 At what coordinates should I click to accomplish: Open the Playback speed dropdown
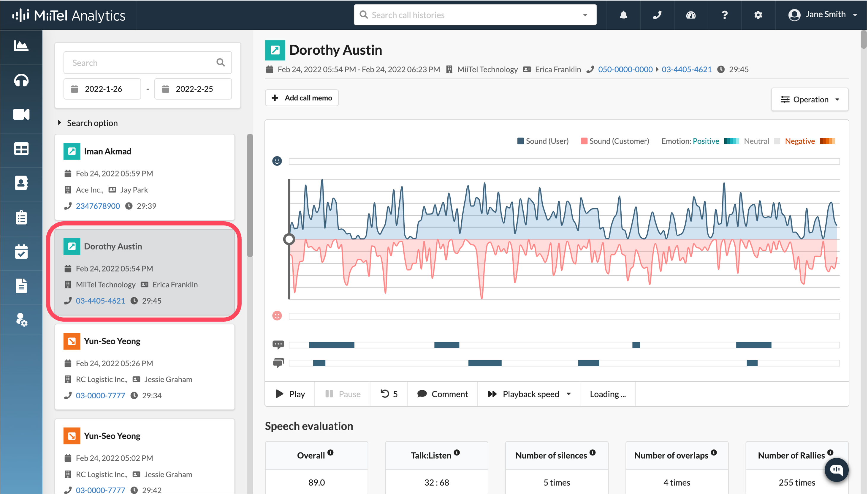(529, 394)
